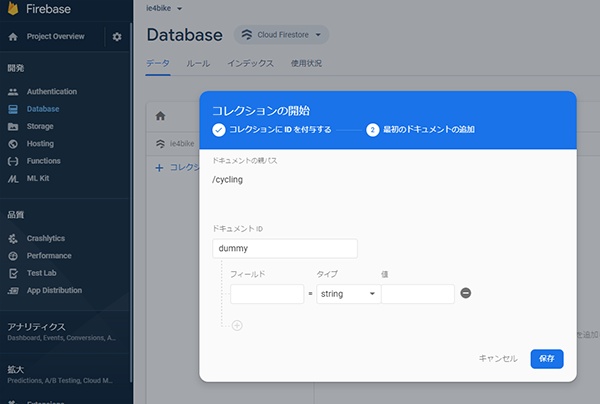Open the Cloud Firestore database selector
600x404 pixels.
click(x=281, y=35)
